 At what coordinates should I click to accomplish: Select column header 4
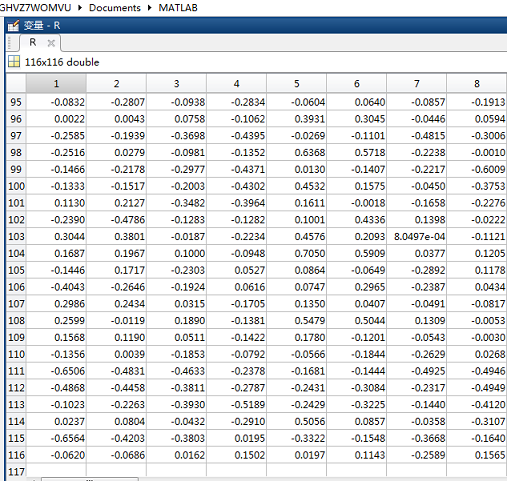click(x=236, y=83)
